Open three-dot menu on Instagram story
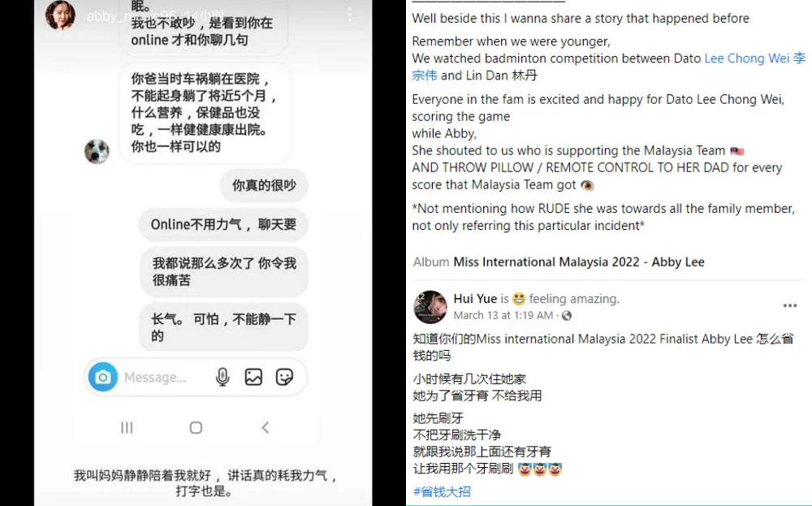Image resolution: width=812 pixels, height=506 pixels. point(349,15)
